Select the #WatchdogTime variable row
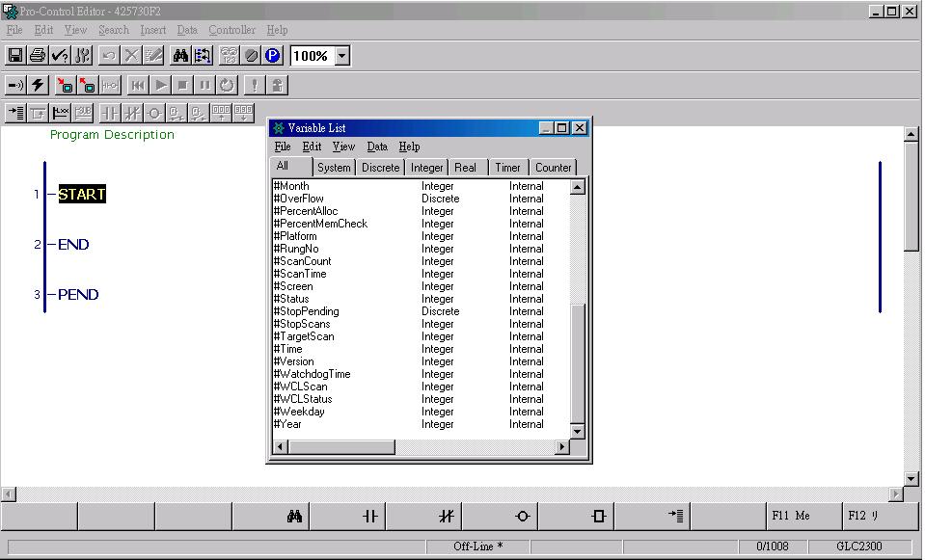Screen dimensions: 925x560 [313, 374]
